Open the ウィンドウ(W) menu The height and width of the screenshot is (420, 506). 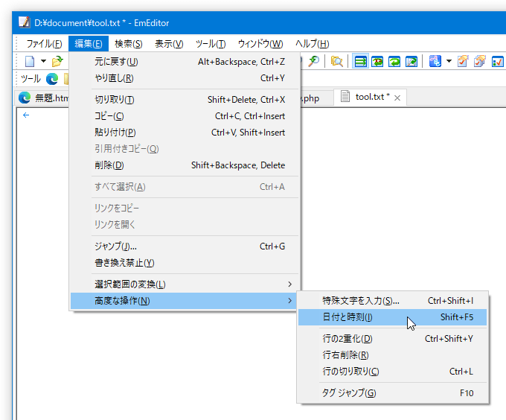[x=260, y=44]
